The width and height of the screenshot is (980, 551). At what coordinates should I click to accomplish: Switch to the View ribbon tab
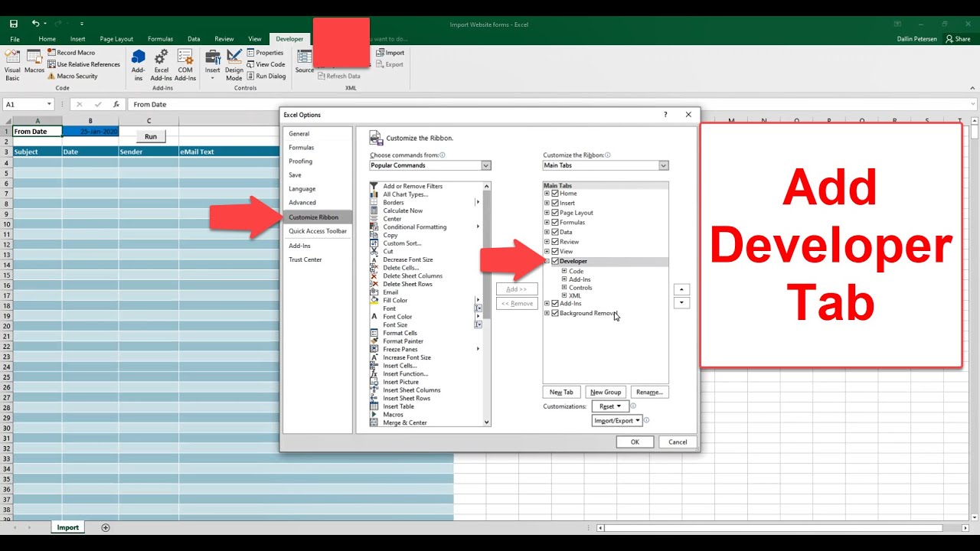click(255, 39)
